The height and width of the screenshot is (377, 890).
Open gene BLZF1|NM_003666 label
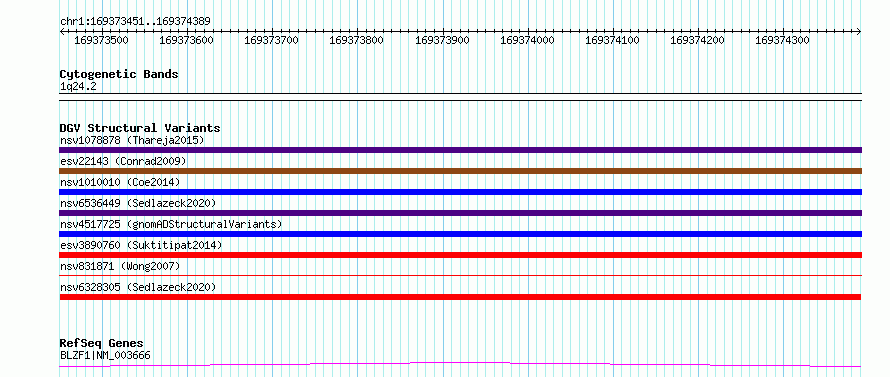[x=105, y=356]
